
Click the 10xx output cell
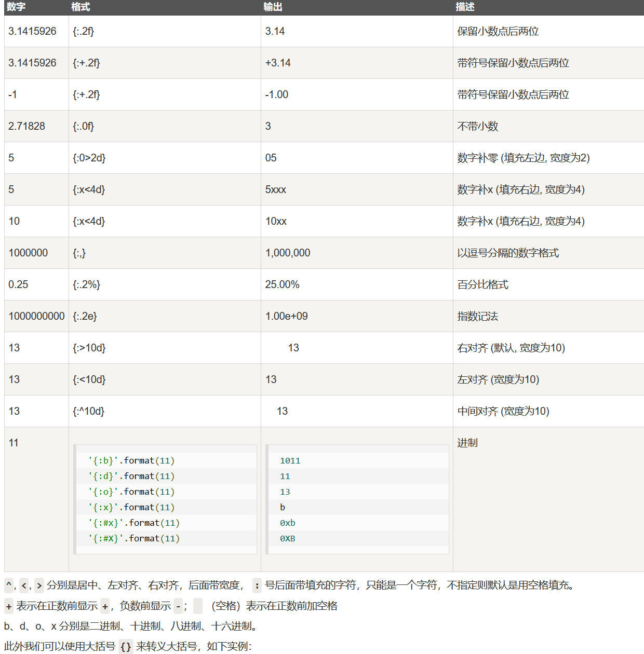[357, 221]
